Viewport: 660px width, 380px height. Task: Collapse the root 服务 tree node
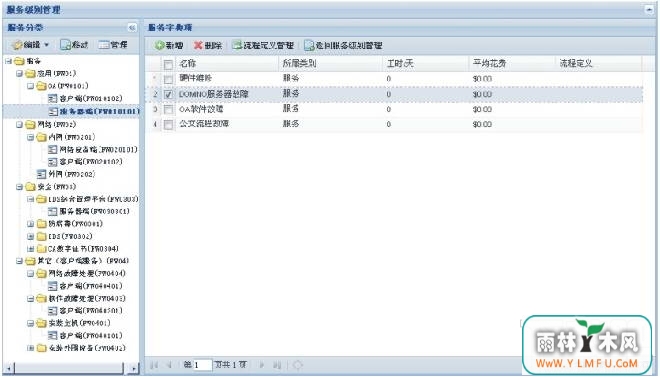pyautogui.click(x=8, y=61)
